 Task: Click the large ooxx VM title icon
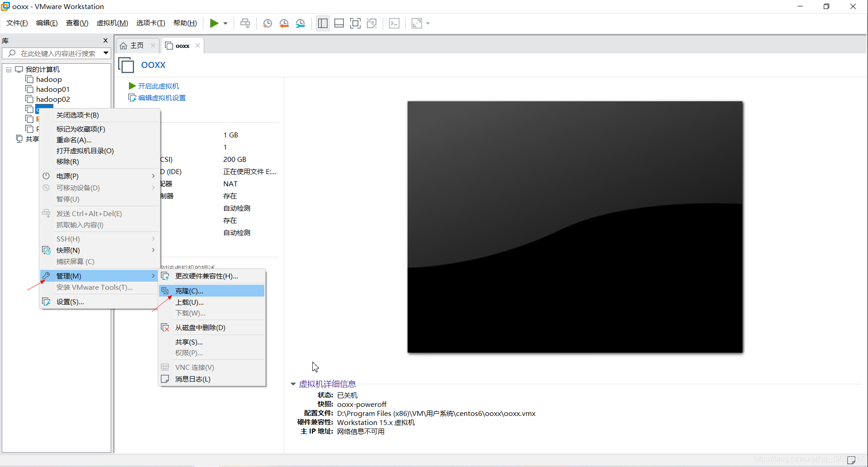pyautogui.click(x=126, y=65)
